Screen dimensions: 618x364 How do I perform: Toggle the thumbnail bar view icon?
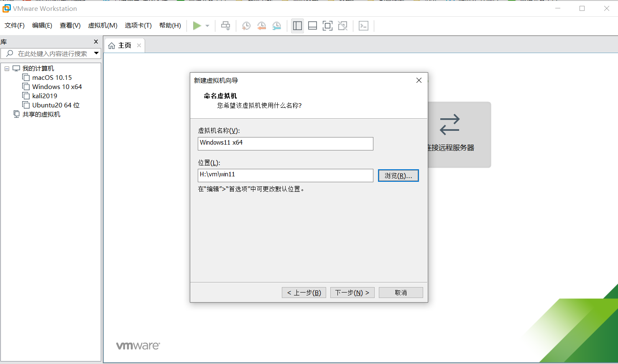pyautogui.click(x=312, y=26)
